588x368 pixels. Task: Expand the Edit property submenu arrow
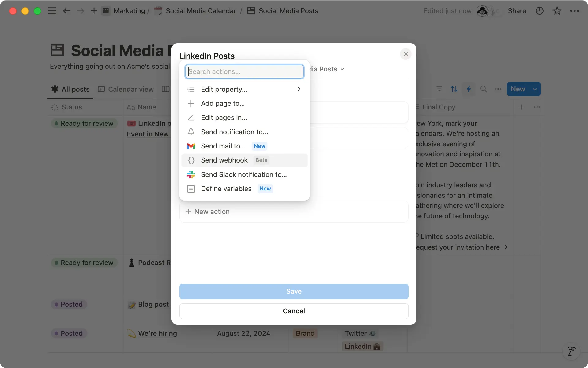[299, 89]
